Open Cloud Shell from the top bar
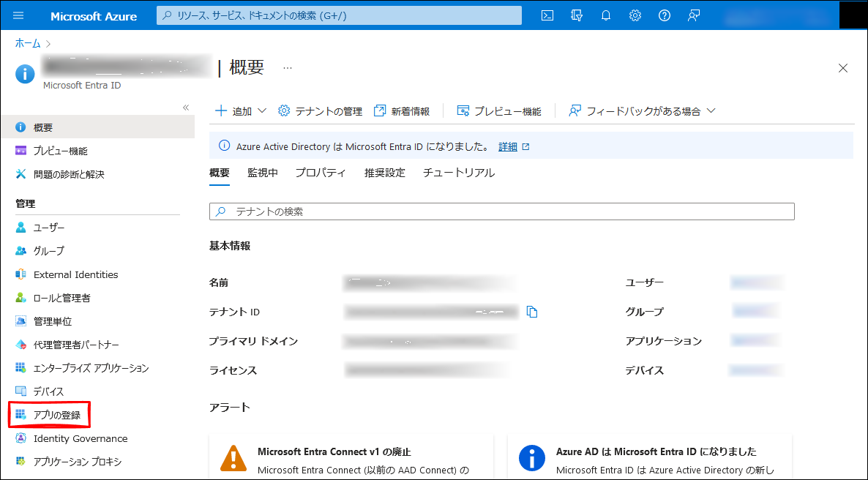Image resolution: width=868 pixels, height=480 pixels. pyautogui.click(x=547, y=15)
